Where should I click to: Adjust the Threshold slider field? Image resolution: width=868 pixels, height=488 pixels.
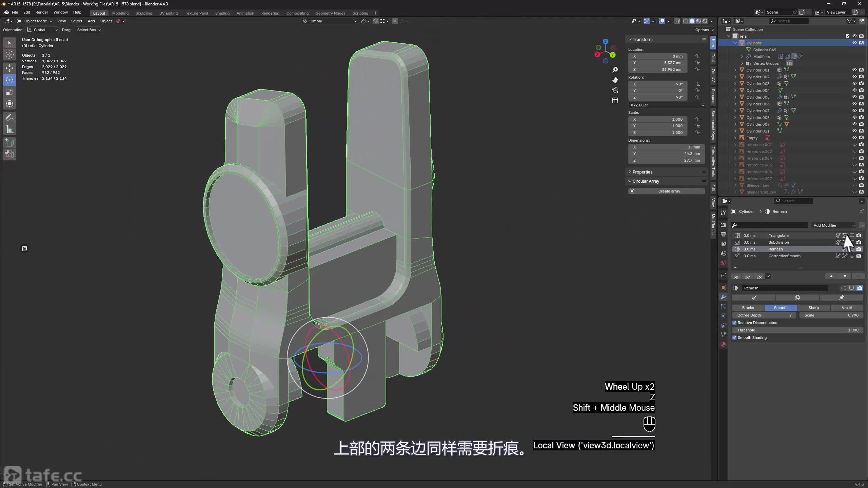click(798, 330)
